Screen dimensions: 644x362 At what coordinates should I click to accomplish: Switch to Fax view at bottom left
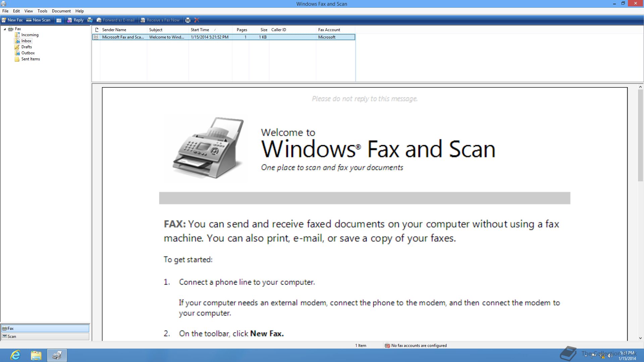click(45, 328)
